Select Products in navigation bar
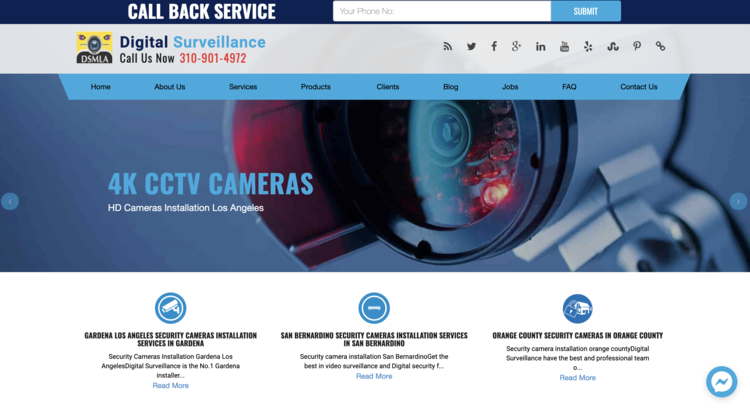 316,87
